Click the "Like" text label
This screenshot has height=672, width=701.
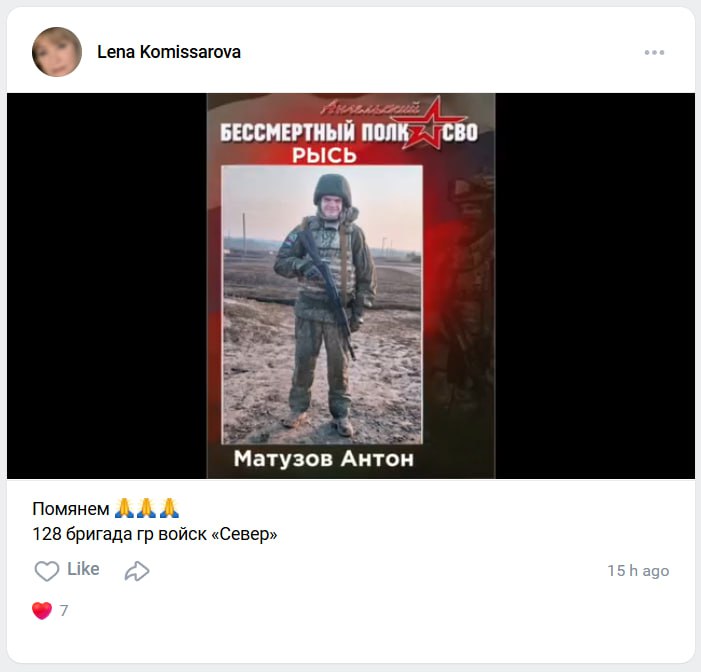83,569
